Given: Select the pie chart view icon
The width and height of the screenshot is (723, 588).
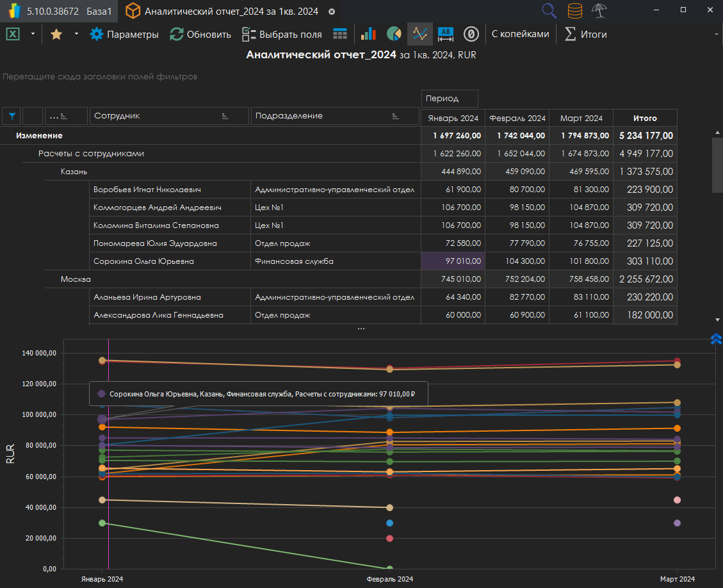Looking at the screenshot, I should click(x=394, y=34).
